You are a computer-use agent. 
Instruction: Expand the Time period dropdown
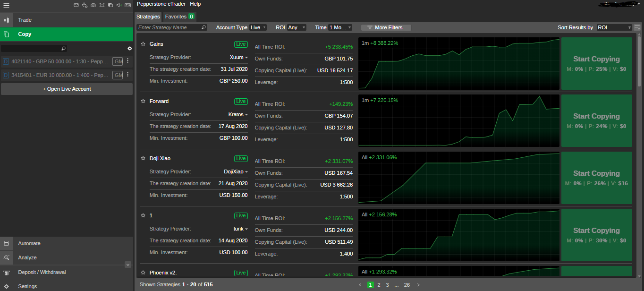point(340,27)
